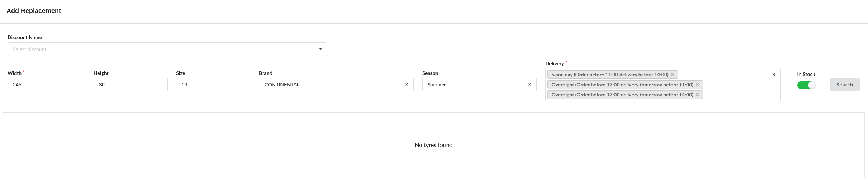Viewport: 868px width, 181px height.
Task: Select the Size input field
Action: (x=213, y=85)
